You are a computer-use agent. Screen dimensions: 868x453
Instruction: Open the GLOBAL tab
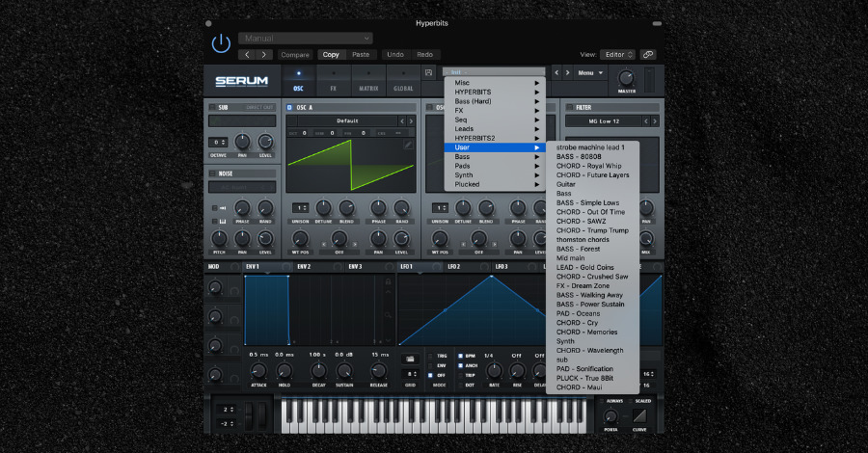[403, 80]
